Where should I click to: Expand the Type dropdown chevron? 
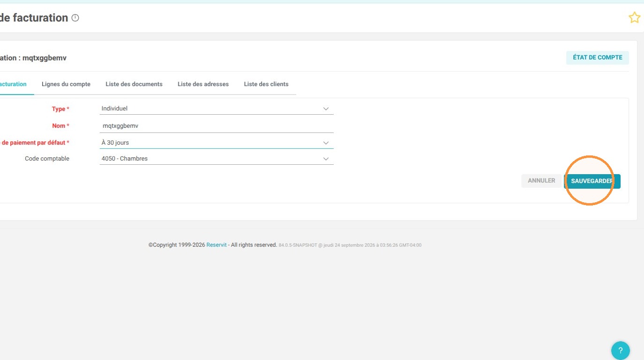(x=326, y=109)
